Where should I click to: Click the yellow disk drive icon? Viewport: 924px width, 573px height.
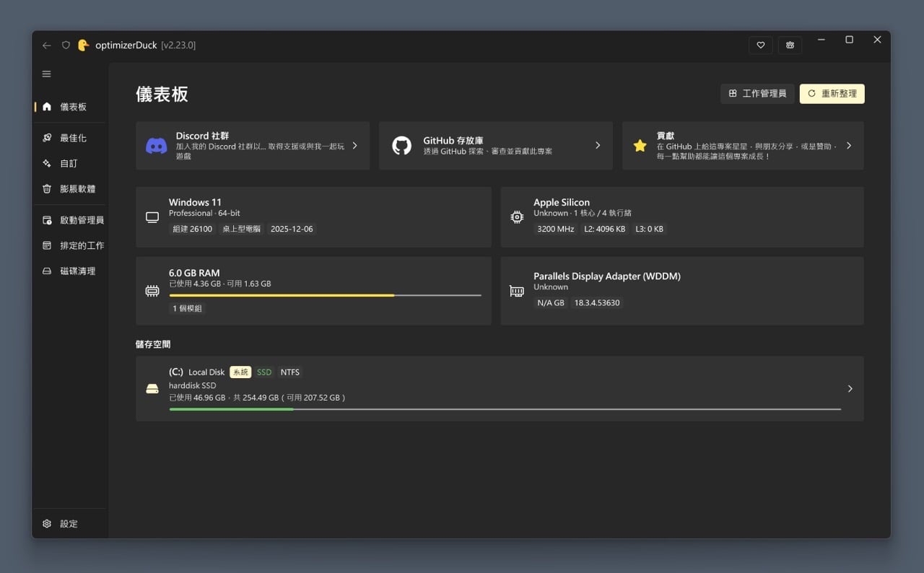click(x=152, y=389)
